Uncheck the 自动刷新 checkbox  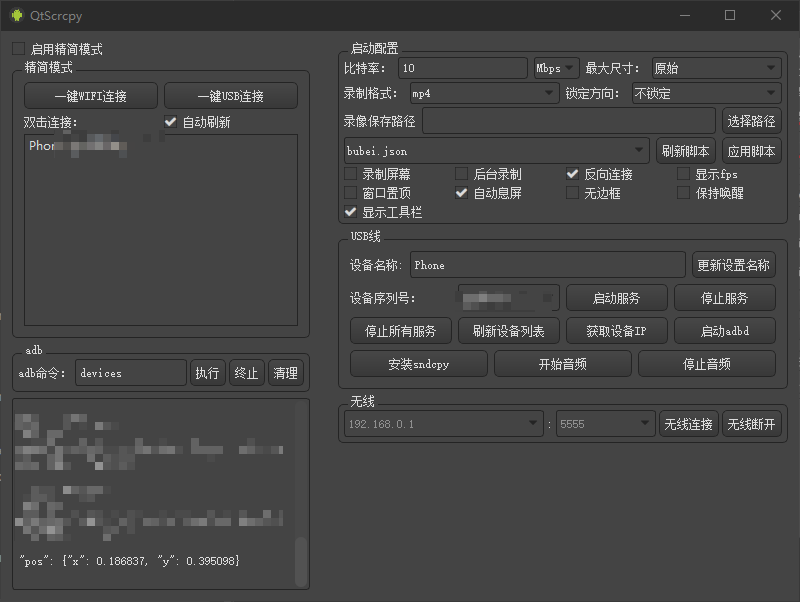[x=171, y=122]
